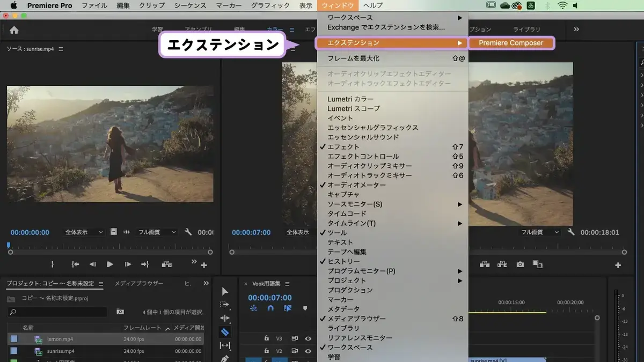This screenshot has height=362, width=644.
Task: Open the マーカー menu in menu bar
Action: (229, 5)
